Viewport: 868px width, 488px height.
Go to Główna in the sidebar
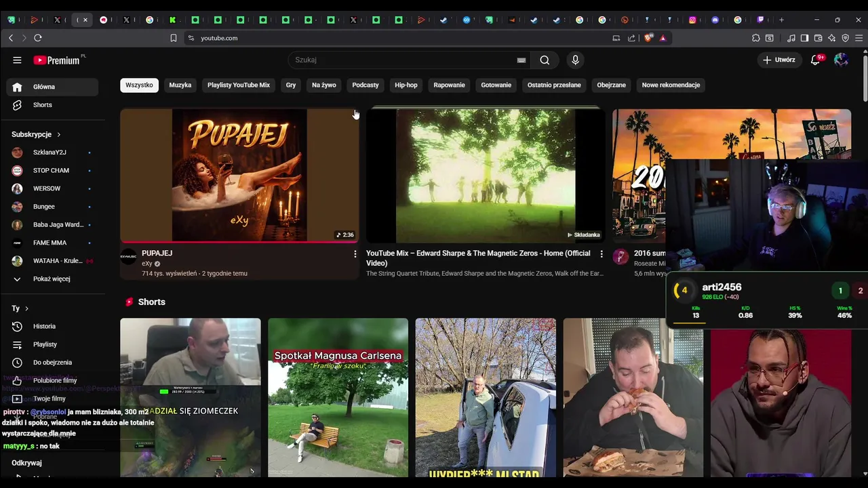[x=53, y=87]
